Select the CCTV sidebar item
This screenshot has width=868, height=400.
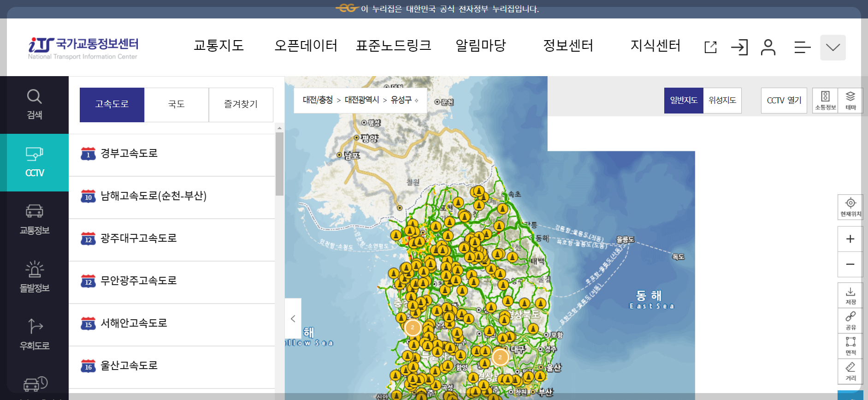pos(34,162)
